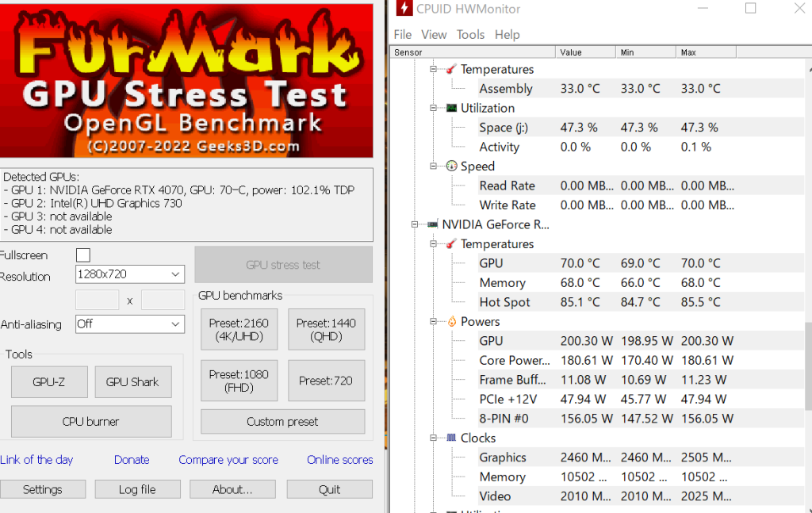Click the thermometer icon beside the Assembly Temperatures group

coord(451,69)
